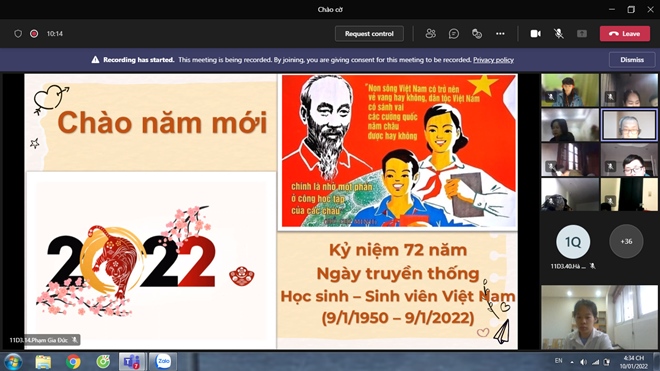Show hidden tray icons arrow
This screenshot has width=660, height=371.
[572, 362]
